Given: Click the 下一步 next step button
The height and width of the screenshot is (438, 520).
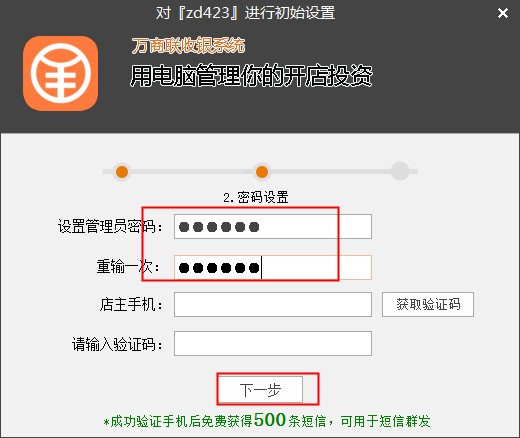Looking at the screenshot, I should [260, 390].
